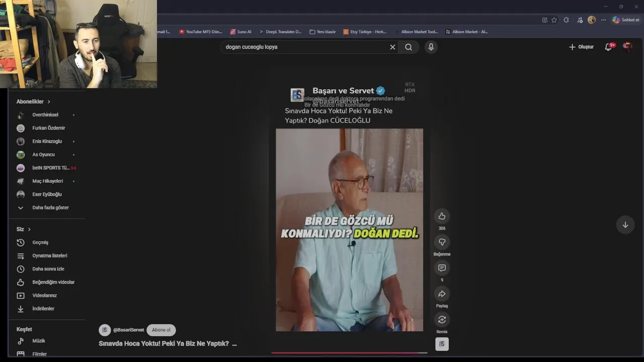644x362 pixels.
Task: Like the Shorts video
Action: [x=442, y=216]
